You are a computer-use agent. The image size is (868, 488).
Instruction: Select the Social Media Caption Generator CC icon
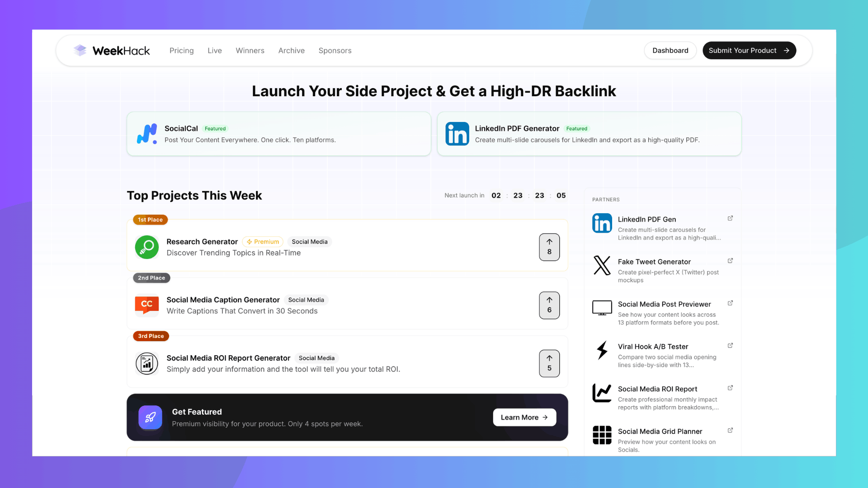146,305
